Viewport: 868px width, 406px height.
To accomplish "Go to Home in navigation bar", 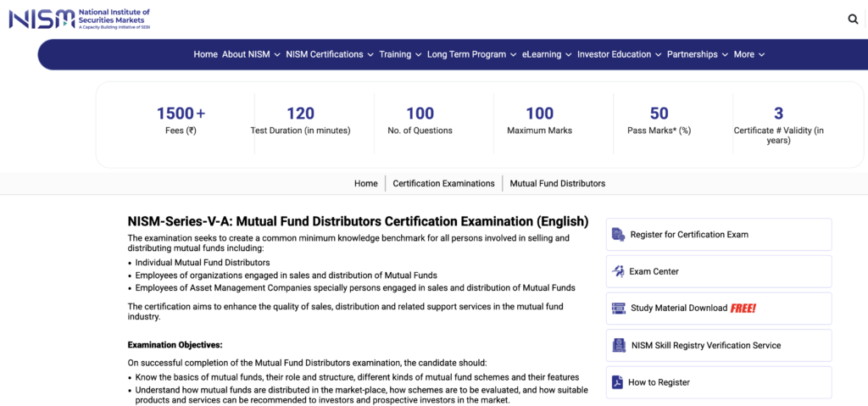I will [205, 54].
